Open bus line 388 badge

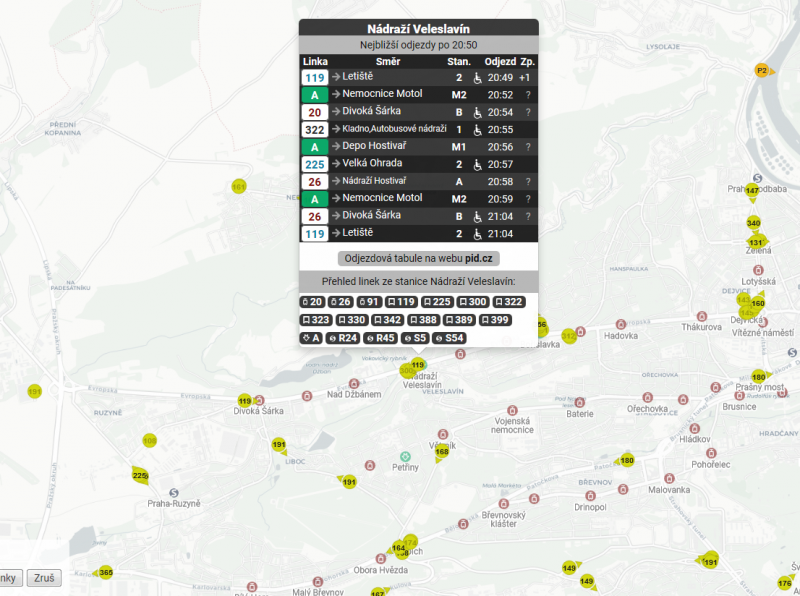click(423, 320)
